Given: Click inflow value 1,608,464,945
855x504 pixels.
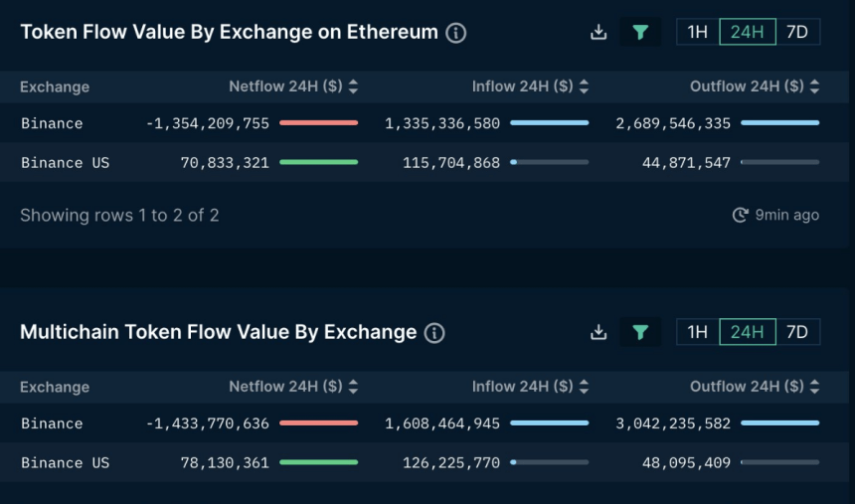Looking at the screenshot, I should click(x=442, y=423).
